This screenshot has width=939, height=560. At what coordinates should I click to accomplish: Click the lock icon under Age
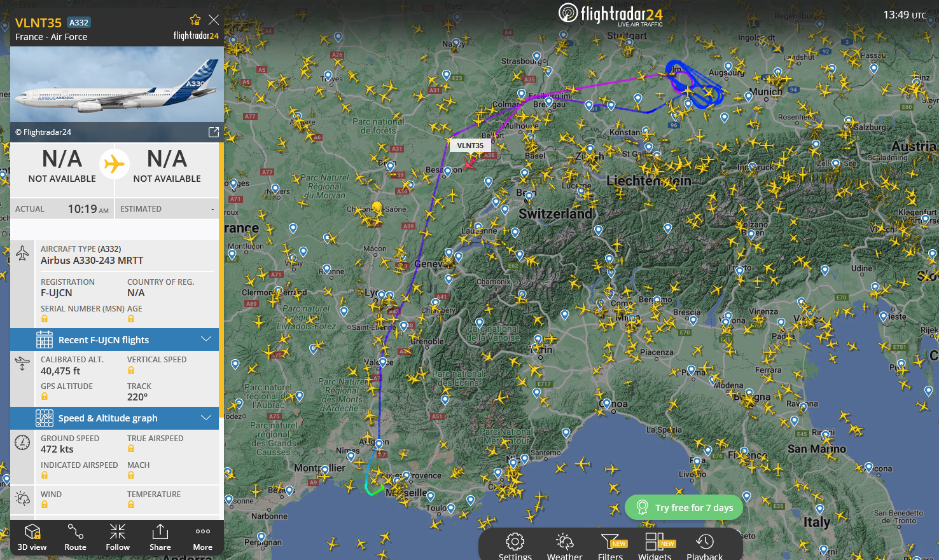pos(131,319)
